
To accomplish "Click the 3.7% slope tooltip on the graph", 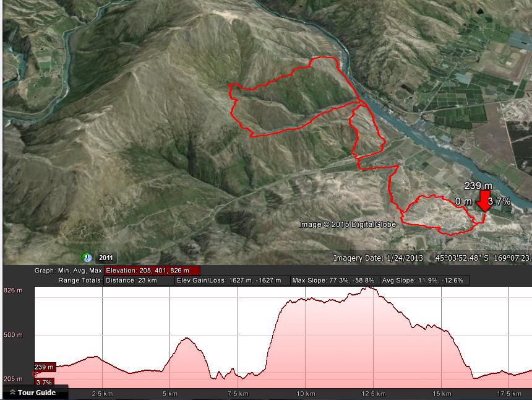I will click(x=44, y=382).
